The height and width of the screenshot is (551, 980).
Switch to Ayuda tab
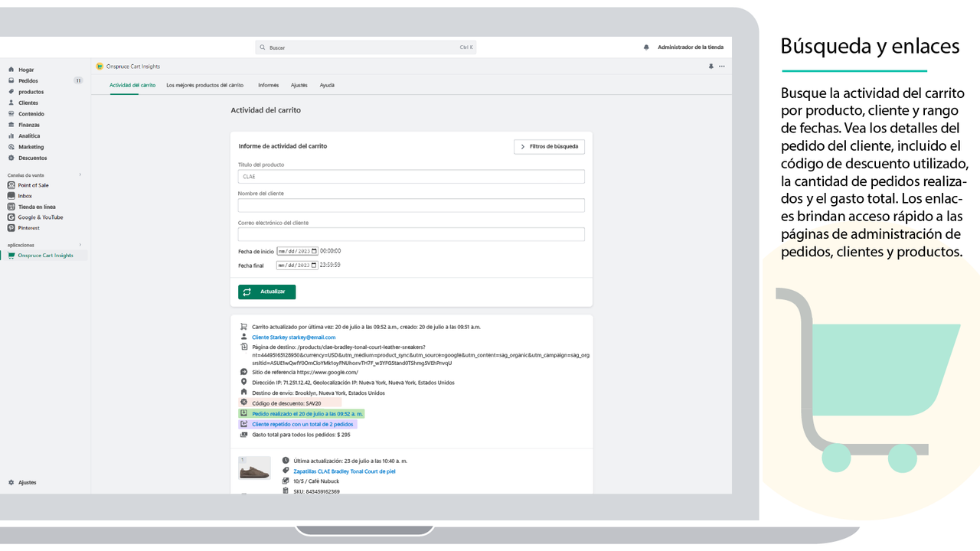point(327,86)
